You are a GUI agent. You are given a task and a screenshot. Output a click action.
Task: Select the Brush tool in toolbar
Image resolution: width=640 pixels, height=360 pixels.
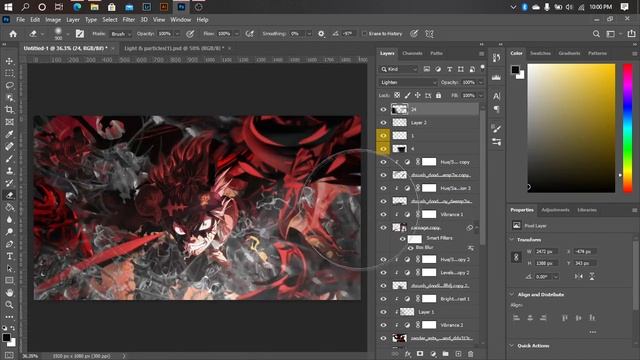click(9, 159)
